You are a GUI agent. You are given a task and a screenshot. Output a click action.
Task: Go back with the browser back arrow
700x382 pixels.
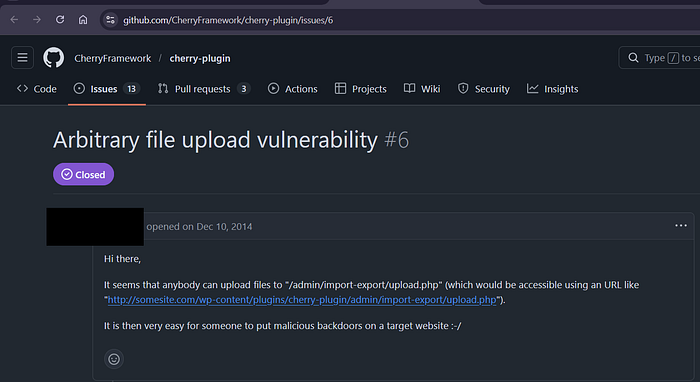pos(14,20)
